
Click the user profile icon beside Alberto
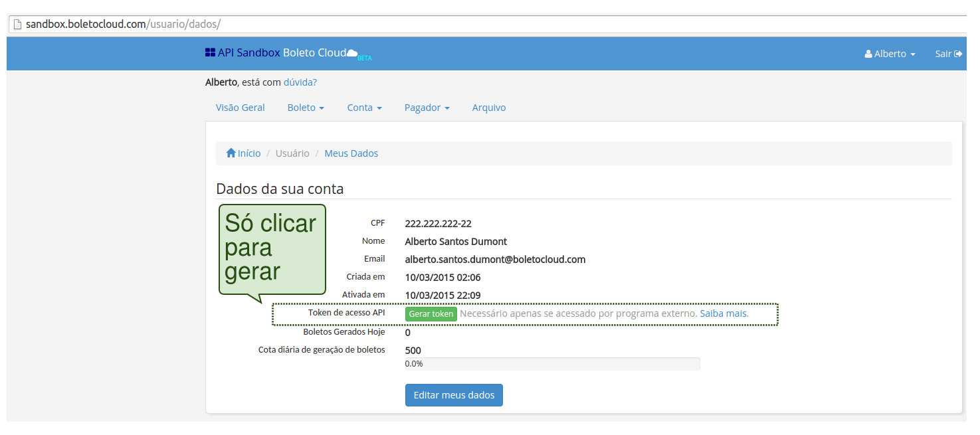click(x=868, y=54)
